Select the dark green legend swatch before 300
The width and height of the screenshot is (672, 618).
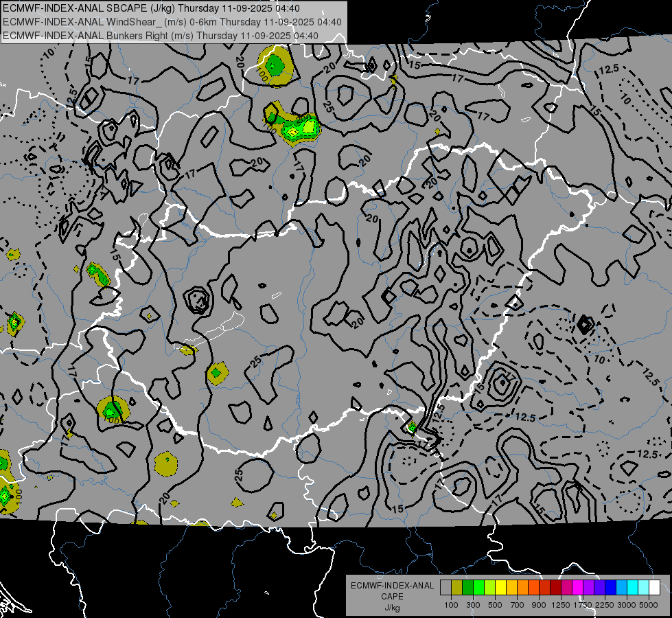coord(467,588)
